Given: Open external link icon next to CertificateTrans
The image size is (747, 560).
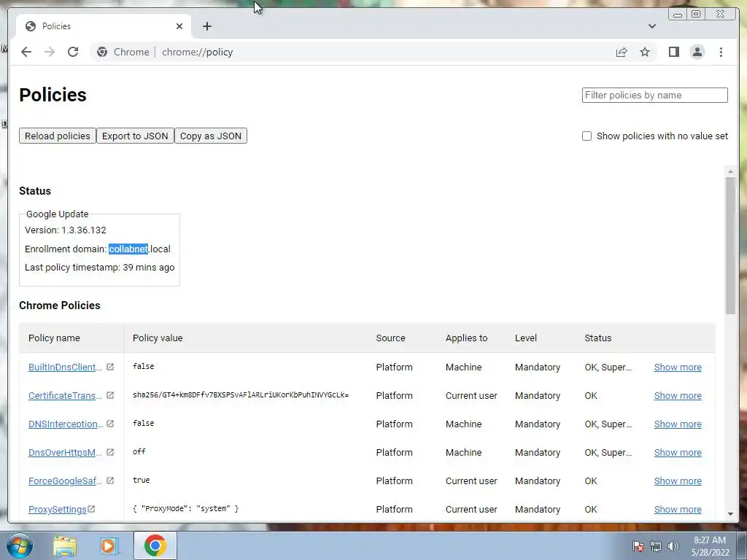Looking at the screenshot, I should tap(110, 395).
